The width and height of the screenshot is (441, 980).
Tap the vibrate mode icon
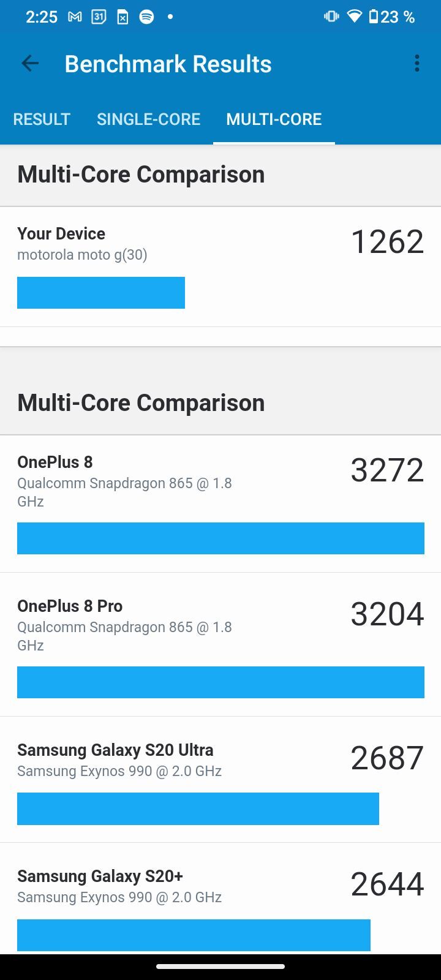point(331,17)
